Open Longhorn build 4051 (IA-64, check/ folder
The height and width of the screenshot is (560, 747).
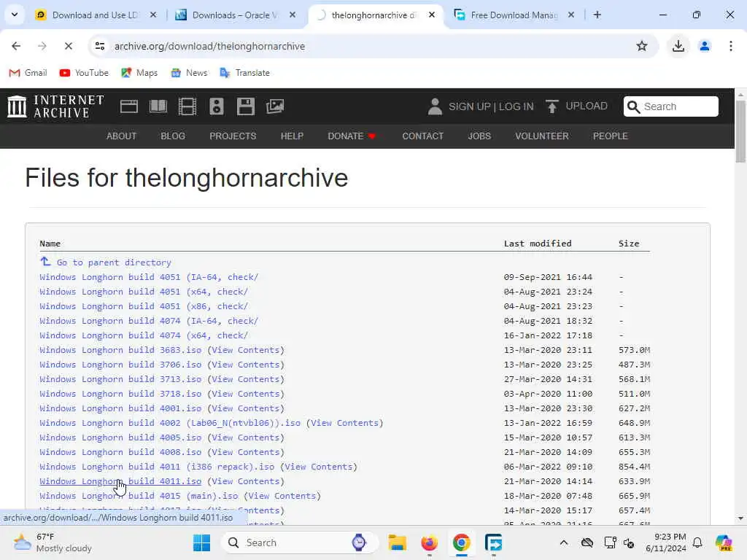point(149,277)
